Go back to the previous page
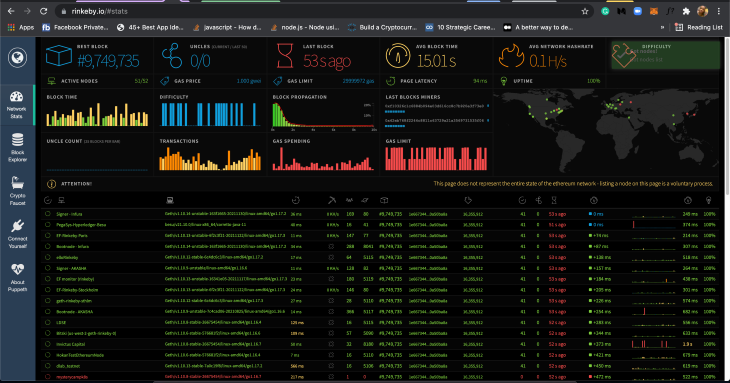This screenshot has width=730, height=383. coord(11,11)
